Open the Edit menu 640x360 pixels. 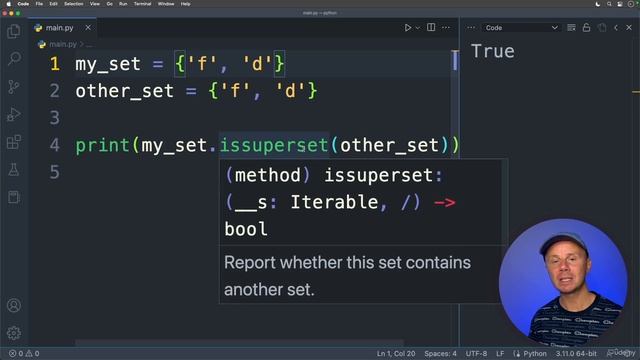[x=53, y=4]
